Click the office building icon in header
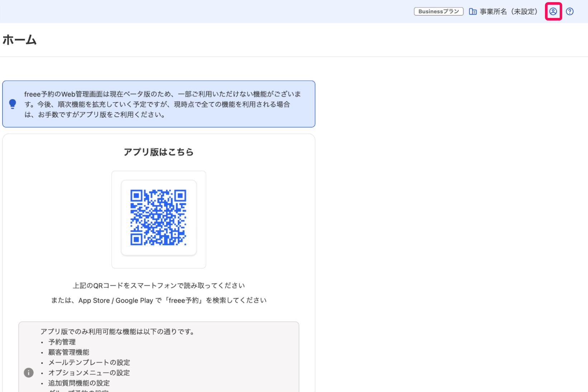Screen dimensions: 588x392 pyautogui.click(x=473, y=11)
